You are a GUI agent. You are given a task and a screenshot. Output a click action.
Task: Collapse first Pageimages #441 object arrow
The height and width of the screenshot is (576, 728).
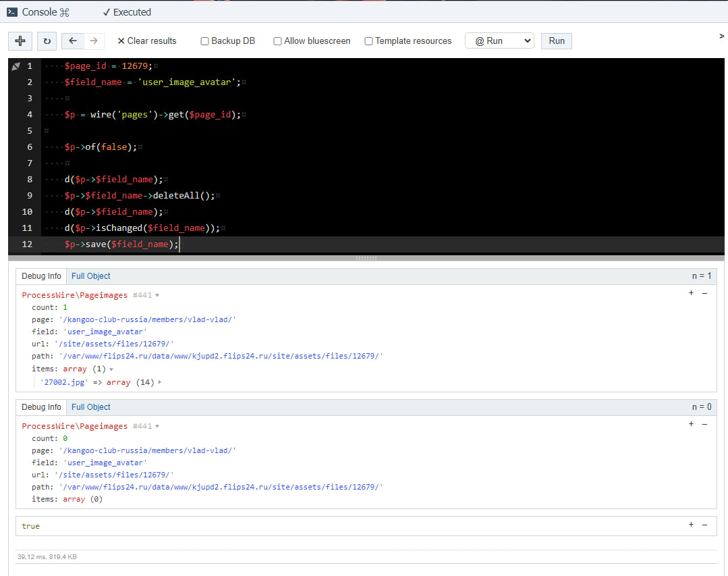coord(157,296)
